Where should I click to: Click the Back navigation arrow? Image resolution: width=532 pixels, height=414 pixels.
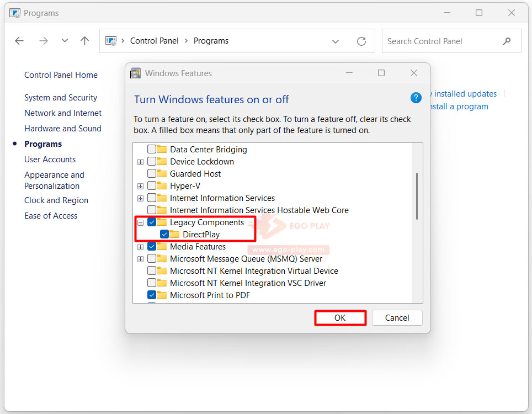coord(19,41)
